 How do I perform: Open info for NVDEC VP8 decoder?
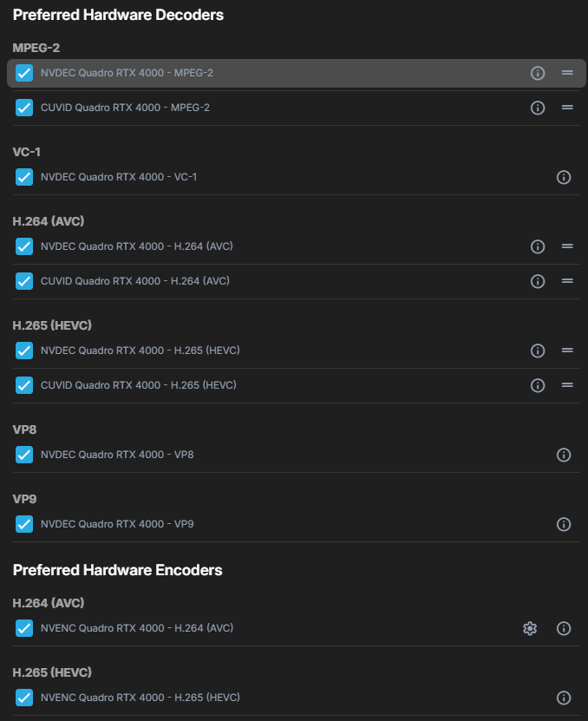pos(564,455)
